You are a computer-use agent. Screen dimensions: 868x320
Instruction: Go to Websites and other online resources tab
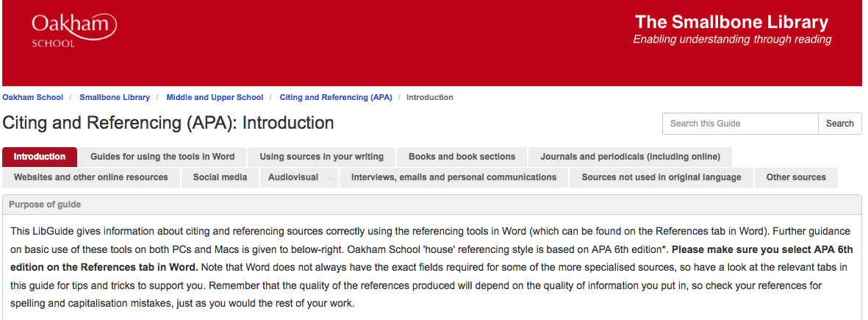pos(91,178)
